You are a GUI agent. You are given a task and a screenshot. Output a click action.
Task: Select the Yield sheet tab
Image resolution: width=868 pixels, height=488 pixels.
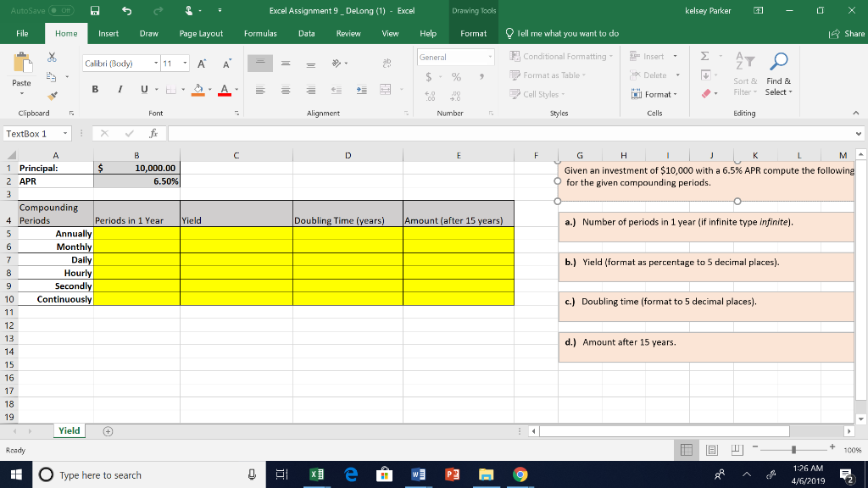coord(69,430)
